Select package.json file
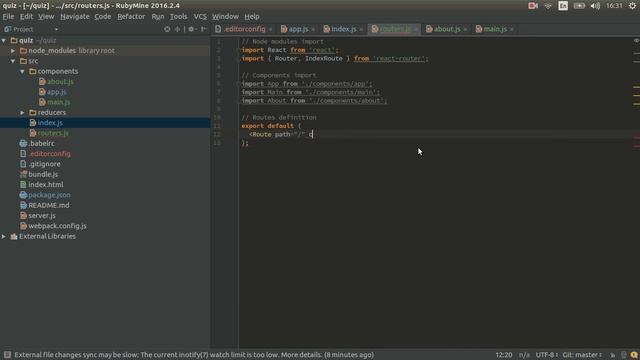Image resolution: width=640 pixels, height=360 pixels. click(x=49, y=195)
